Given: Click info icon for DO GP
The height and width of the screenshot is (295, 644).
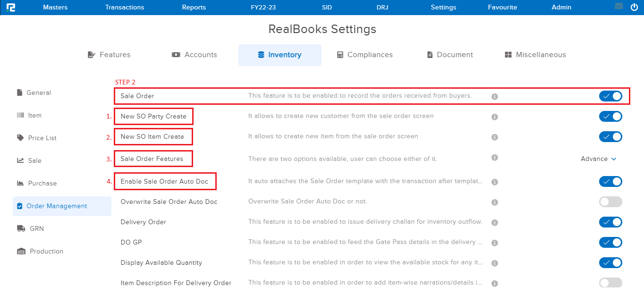Looking at the screenshot, I should tap(495, 243).
